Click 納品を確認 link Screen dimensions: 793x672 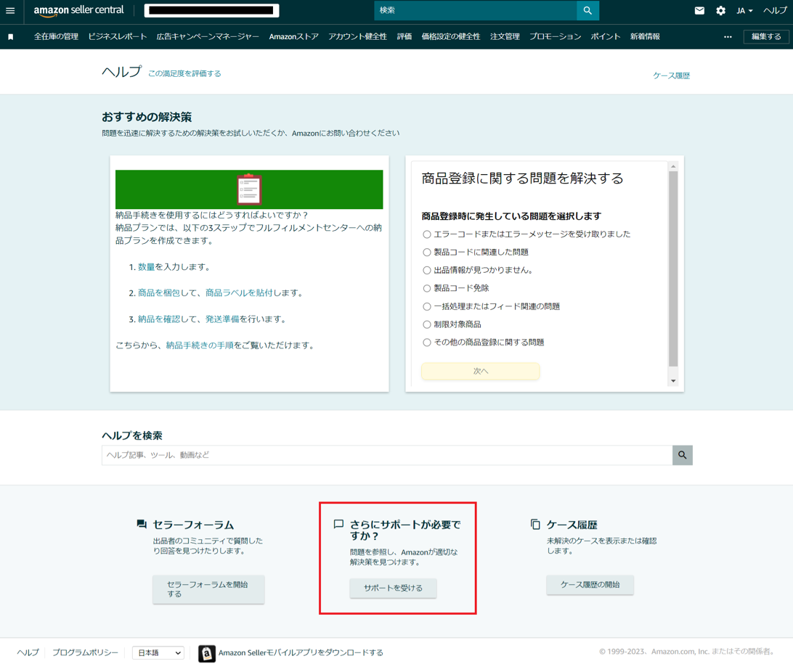tap(159, 319)
